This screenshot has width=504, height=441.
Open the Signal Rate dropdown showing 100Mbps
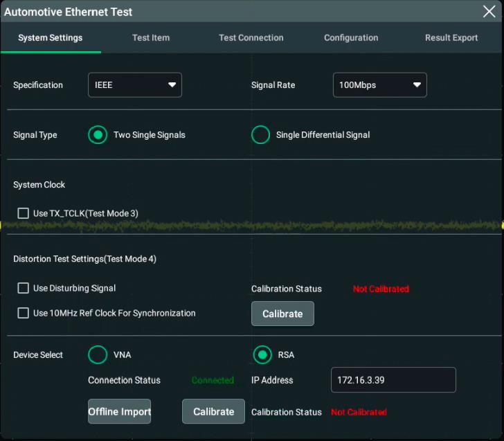[379, 85]
